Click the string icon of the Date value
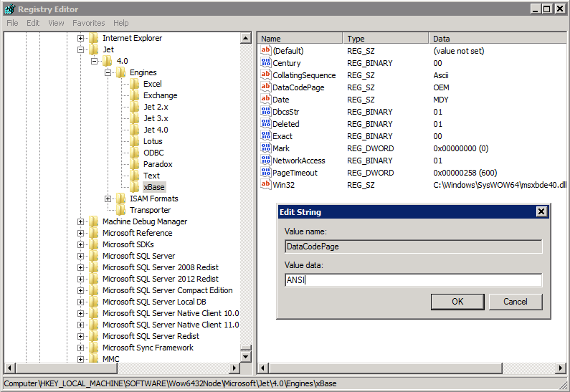The height and width of the screenshot is (392, 570). (x=266, y=99)
